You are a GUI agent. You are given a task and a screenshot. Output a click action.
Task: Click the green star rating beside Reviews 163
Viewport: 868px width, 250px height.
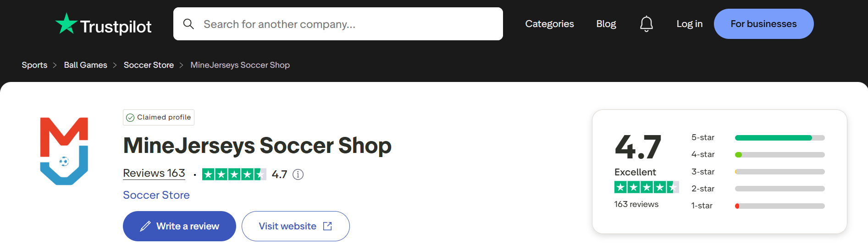(x=234, y=174)
